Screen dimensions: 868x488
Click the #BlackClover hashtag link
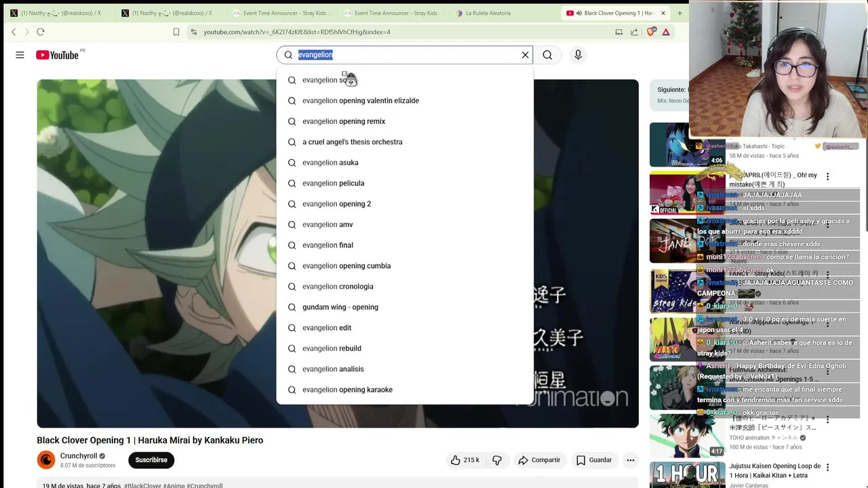(142, 486)
